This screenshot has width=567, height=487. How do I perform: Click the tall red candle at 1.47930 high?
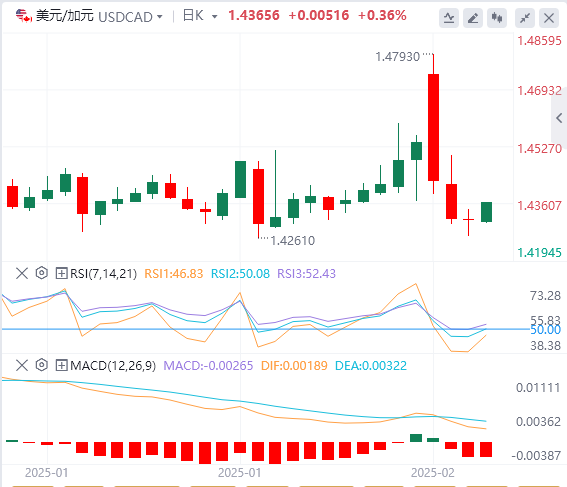433,127
